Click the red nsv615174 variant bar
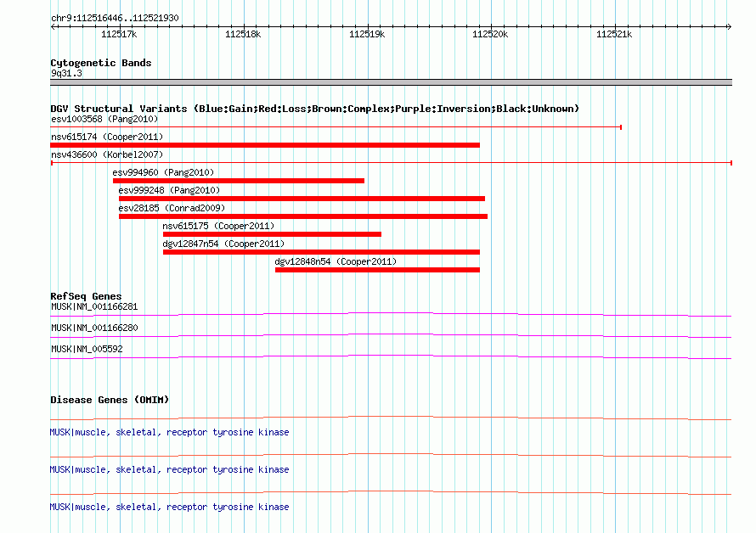Image resolution: width=756 pixels, height=533 pixels. pyautogui.click(x=265, y=145)
